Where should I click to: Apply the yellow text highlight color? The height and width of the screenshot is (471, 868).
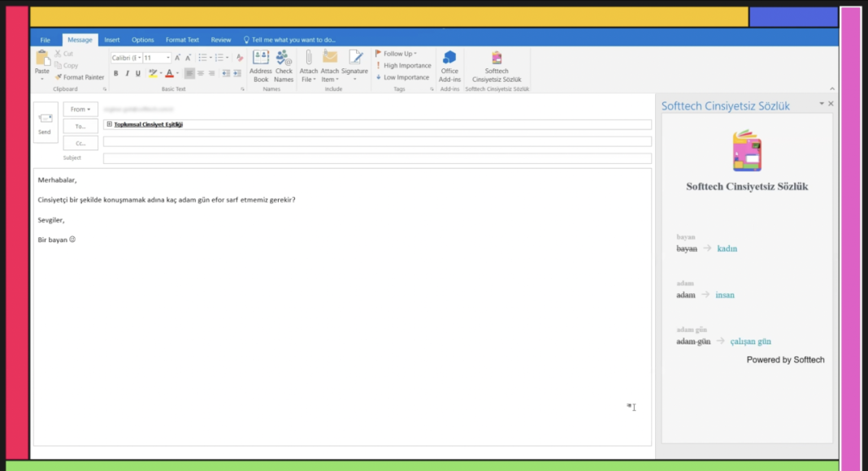(152, 73)
